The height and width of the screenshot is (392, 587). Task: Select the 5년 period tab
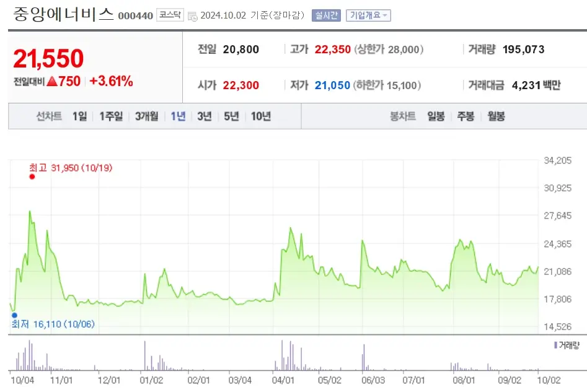point(231,116)
